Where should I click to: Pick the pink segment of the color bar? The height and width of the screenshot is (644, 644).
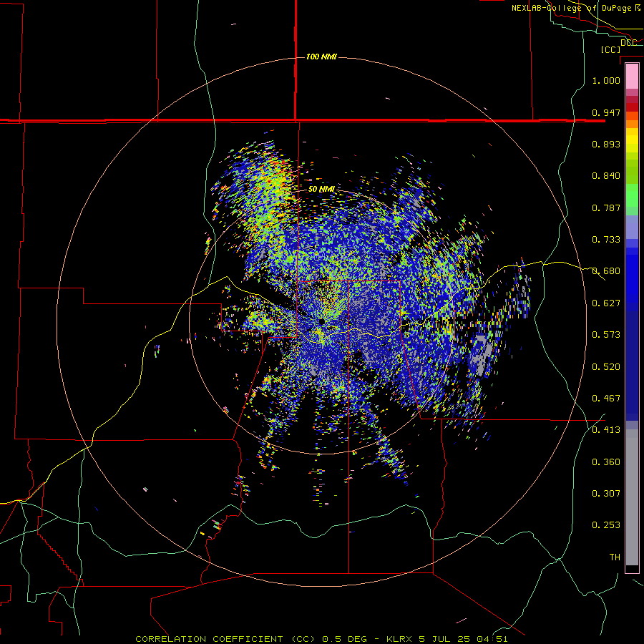pos(632,76)
